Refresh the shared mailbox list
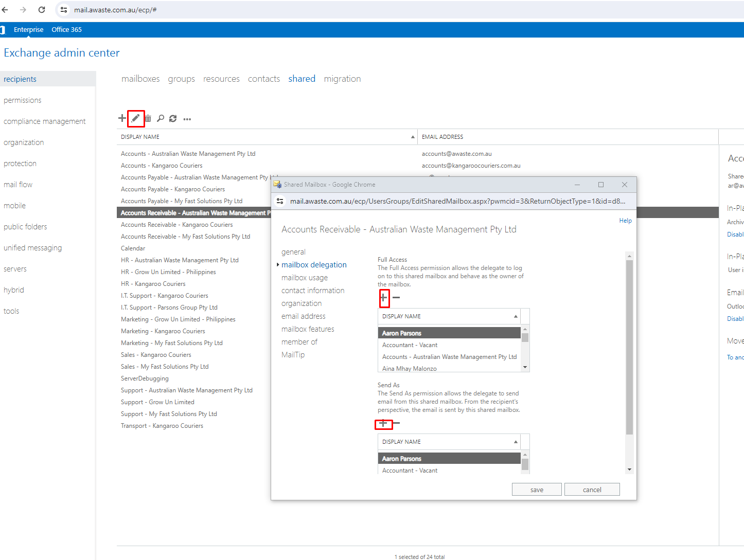Viewport: 744px width, 560px height. click(x=173, y=119)
